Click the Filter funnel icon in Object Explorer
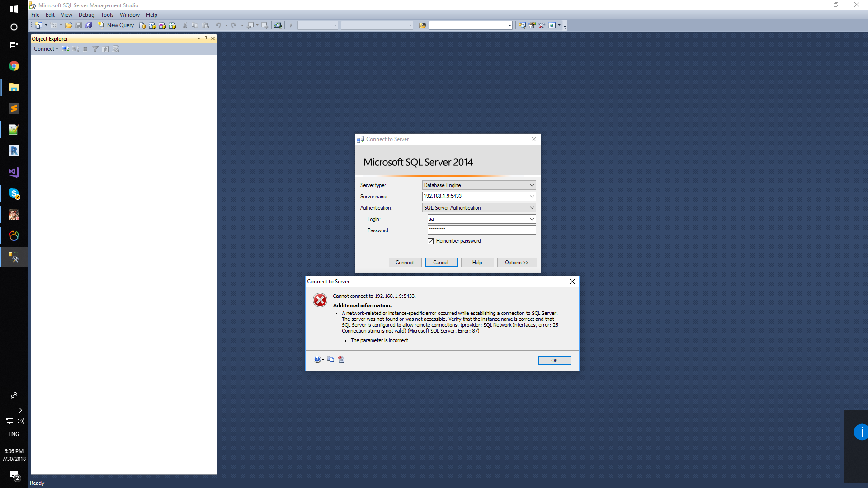Viewport: 868px width, 488px height. (x=95, y=49)
